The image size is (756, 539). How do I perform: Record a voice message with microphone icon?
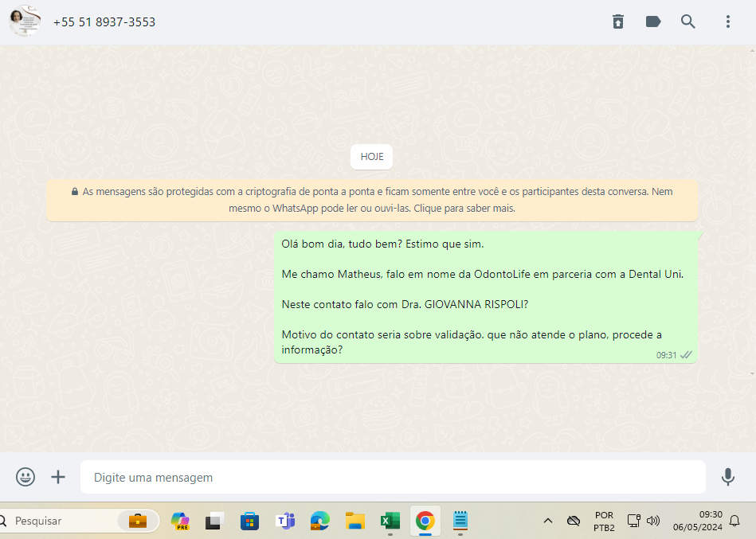(x=727, y=477)
